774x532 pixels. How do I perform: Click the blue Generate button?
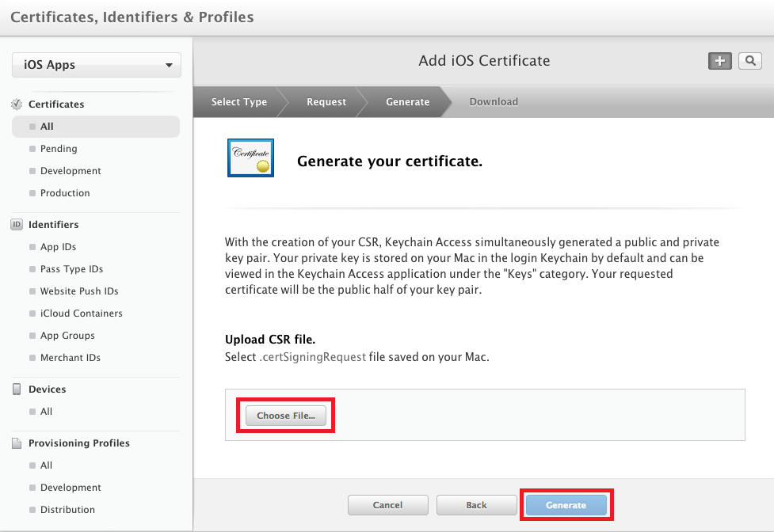point(566,505)
